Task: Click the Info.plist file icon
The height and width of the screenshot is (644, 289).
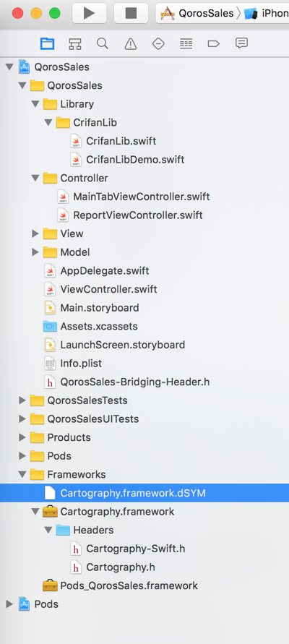Action: click(50, 363)
